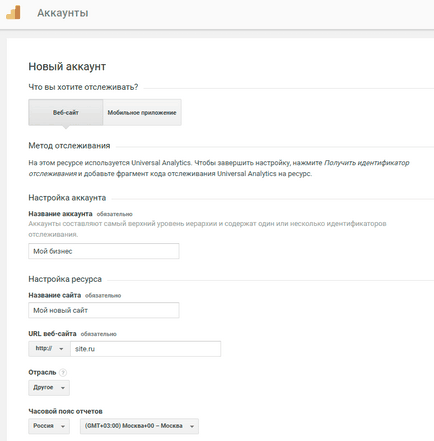Click the Метод отслеживания section heading
This screenshot has height=441, width=434.
(x=69, y=146)
